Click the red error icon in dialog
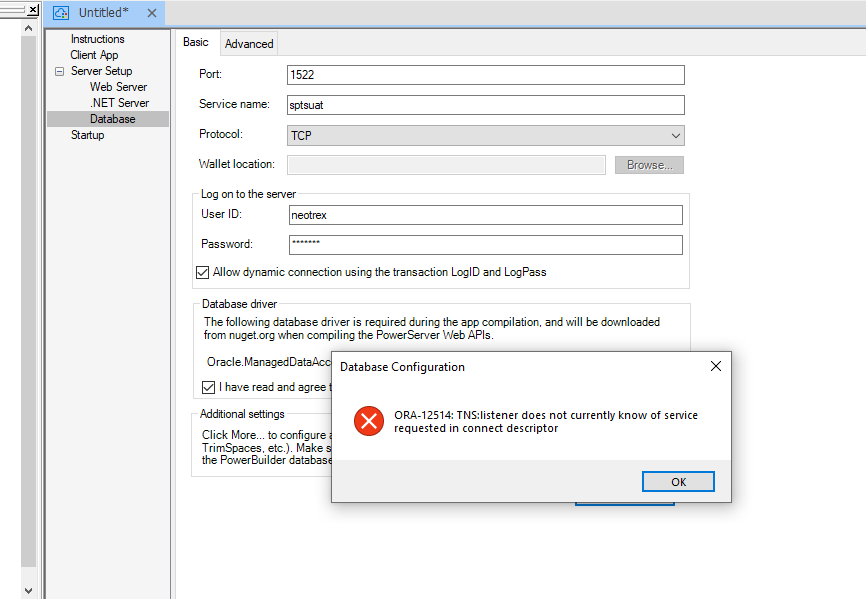Screen dimensions: 866x599 click(x=369, y=421)
